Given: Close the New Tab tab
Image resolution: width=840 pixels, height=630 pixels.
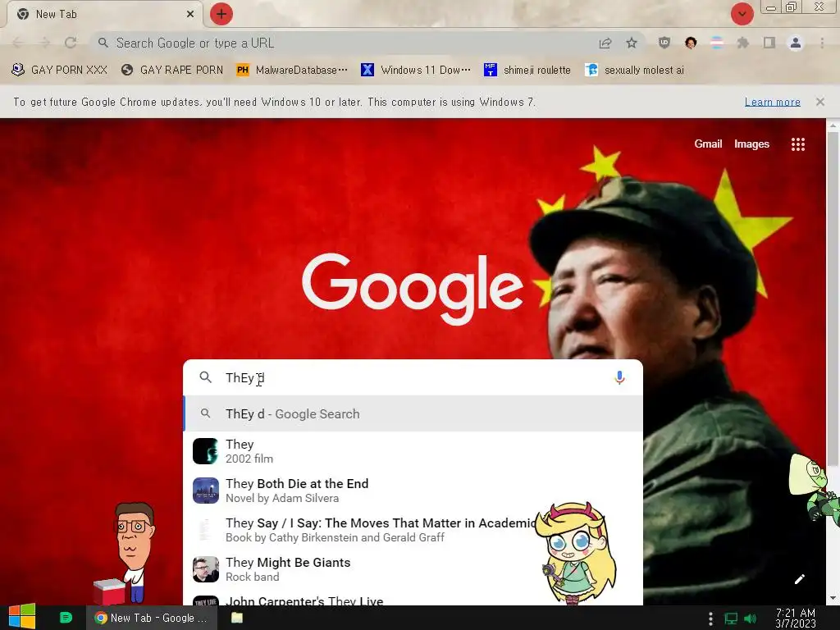Looking at the screenshot, I should (x=190, y=14).
